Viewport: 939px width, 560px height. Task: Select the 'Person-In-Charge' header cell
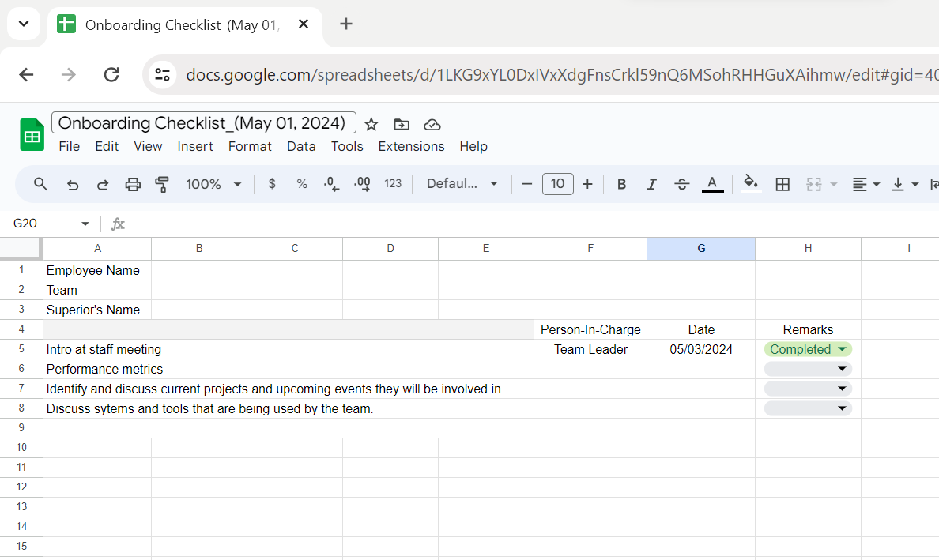(590, 329)
